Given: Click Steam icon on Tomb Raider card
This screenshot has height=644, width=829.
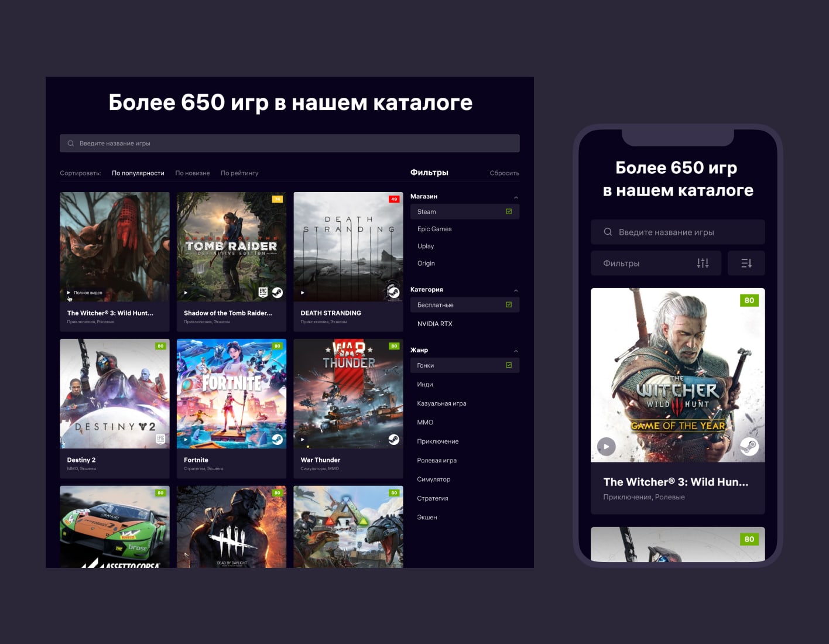Looking at the screenshot, I should (277, 292).
